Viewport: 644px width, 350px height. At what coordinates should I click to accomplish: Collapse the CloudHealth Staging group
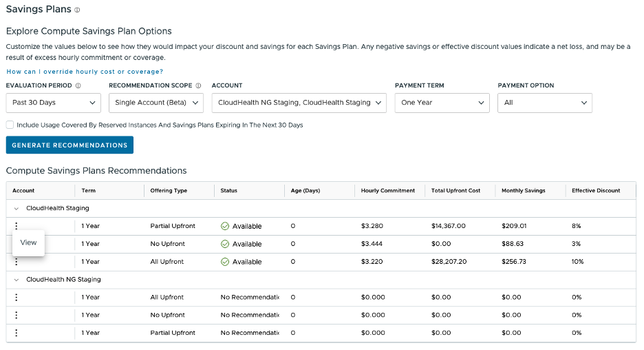16,208
